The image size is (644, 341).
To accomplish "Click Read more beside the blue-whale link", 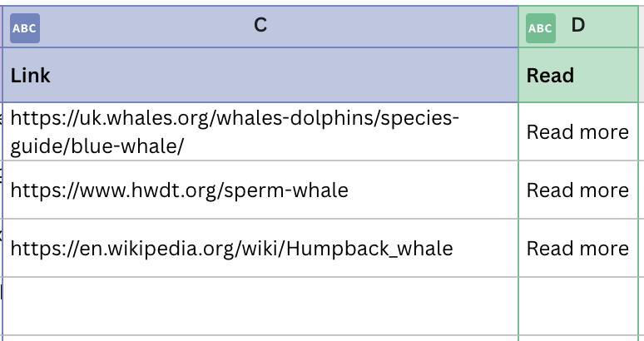I will tap(577, 132).
